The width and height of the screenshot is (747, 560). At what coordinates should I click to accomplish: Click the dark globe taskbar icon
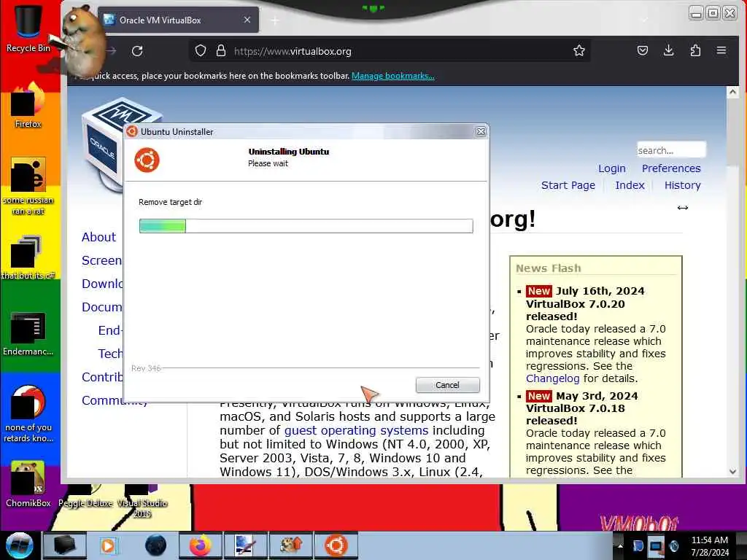(x=155, y=545)
